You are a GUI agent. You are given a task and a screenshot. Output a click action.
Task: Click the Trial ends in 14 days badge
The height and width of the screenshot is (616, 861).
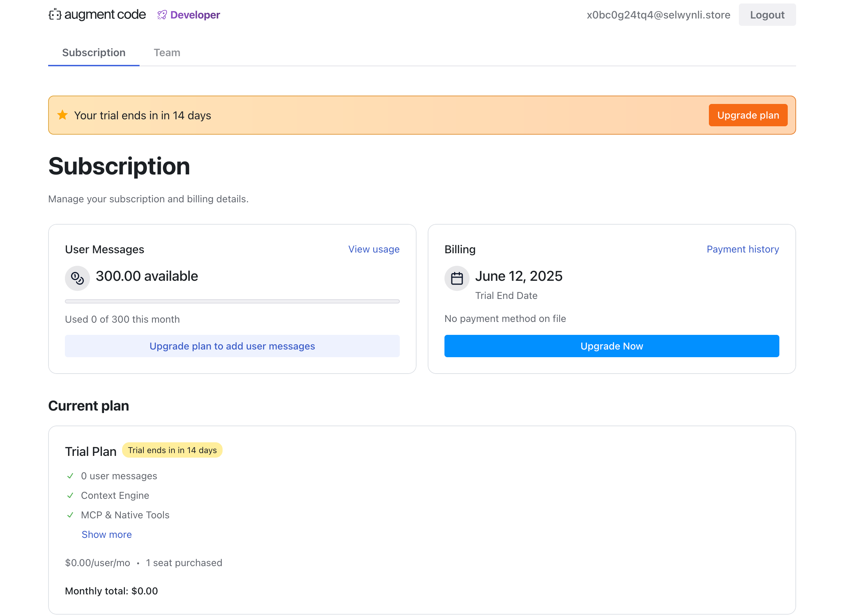(172, 450)
